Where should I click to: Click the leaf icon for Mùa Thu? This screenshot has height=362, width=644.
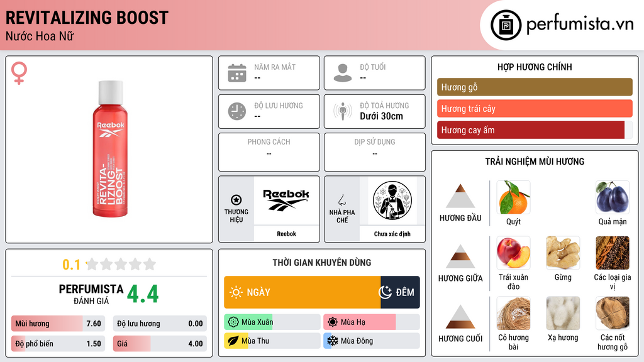(233, 341)
